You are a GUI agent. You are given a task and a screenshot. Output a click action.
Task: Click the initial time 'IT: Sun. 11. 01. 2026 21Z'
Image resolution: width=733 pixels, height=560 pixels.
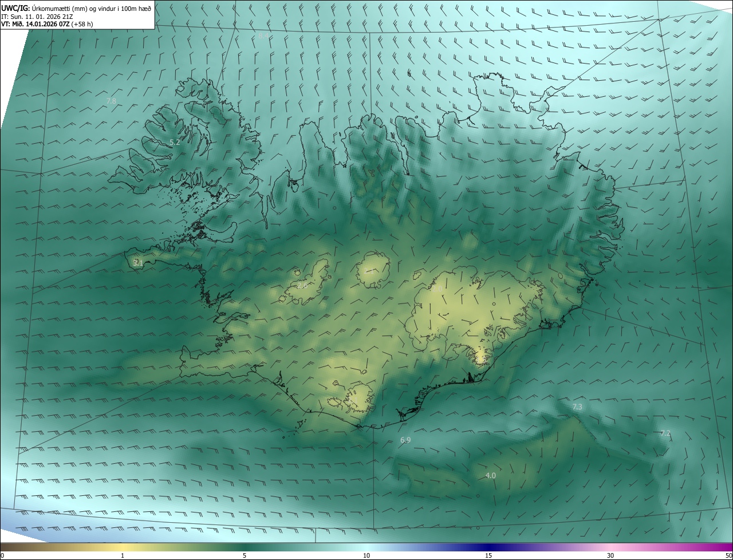[36, 16]
